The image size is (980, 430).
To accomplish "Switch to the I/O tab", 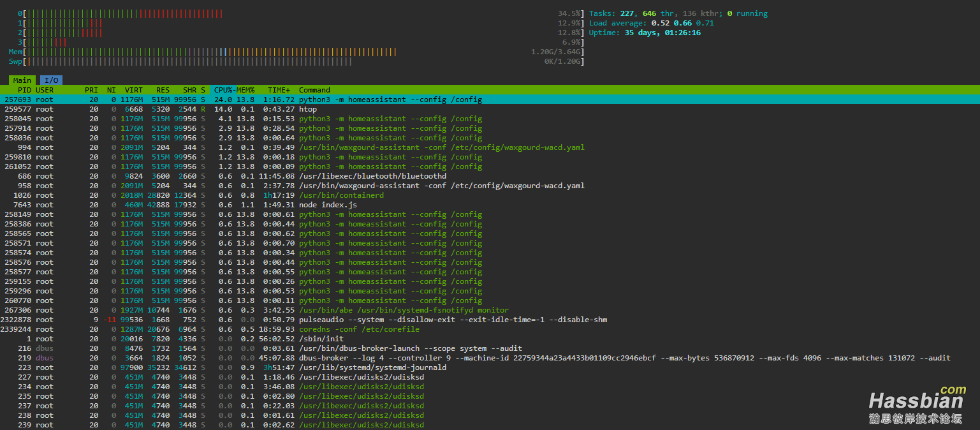I will click(51, 80).
